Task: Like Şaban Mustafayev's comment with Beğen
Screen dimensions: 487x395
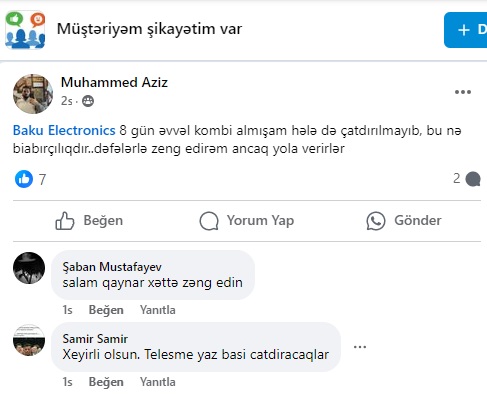Action: pos(106,310)
